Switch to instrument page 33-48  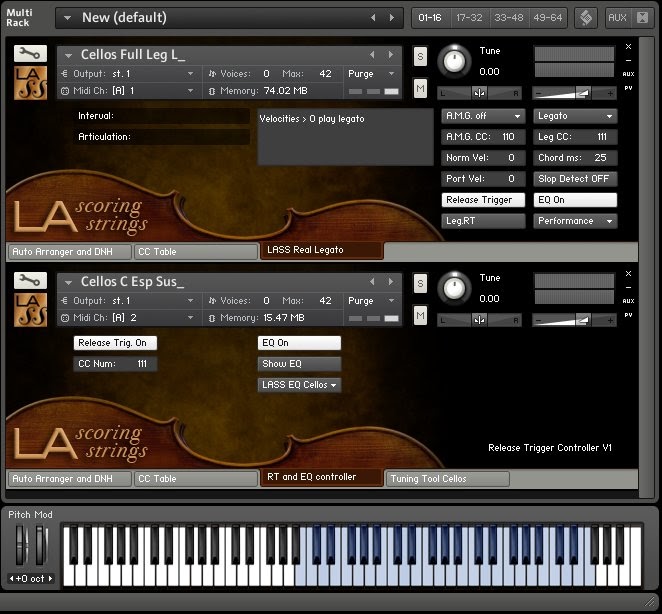(x=508, y=18)
